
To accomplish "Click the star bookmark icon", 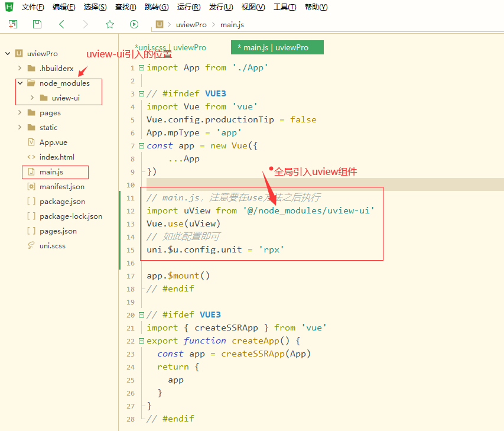I will coord(110,24).
